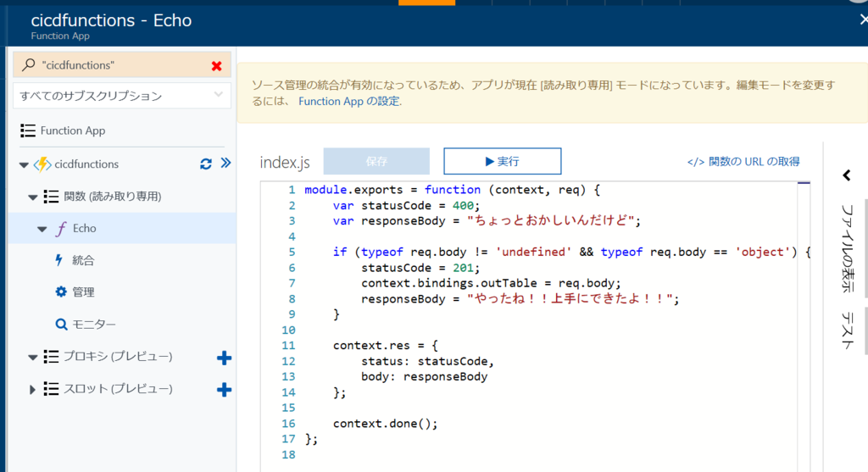Click into the "cicdfunctions" search field
This screenshot has height=472, width=868.
[122, 64]
